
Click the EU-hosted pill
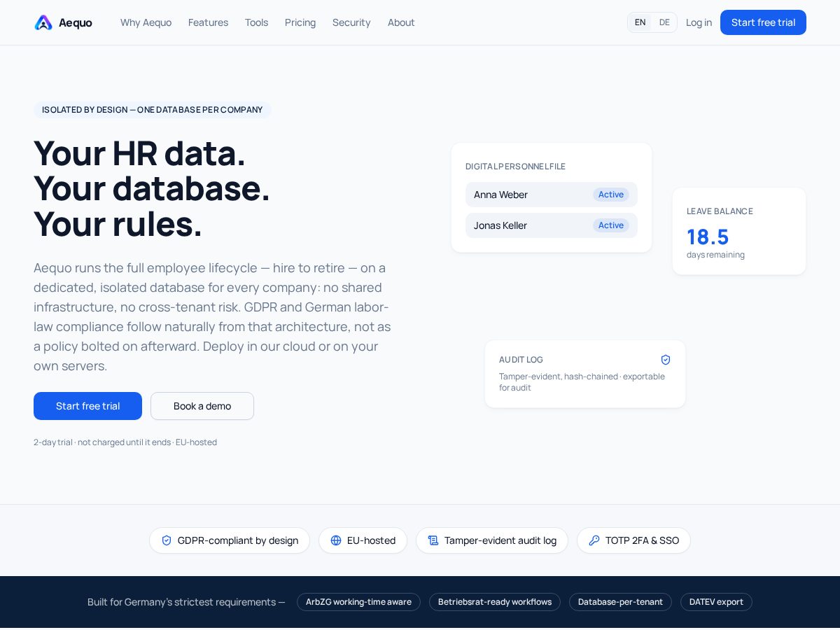363,540
